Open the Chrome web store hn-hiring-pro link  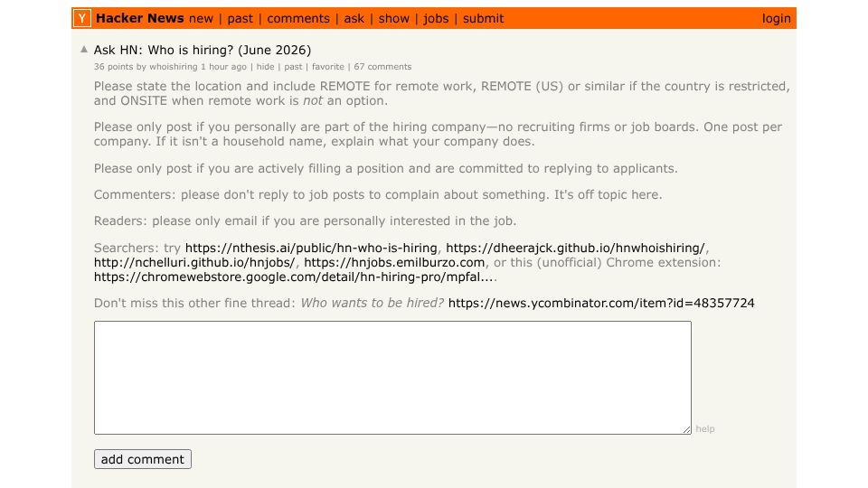293,277
